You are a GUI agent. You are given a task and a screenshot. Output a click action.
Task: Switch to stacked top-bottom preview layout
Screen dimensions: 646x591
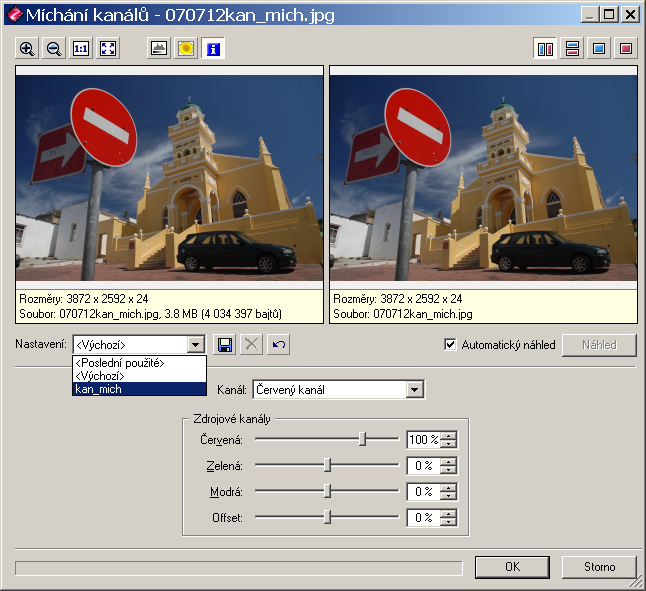pyautogui.click(x=572, y=48)
